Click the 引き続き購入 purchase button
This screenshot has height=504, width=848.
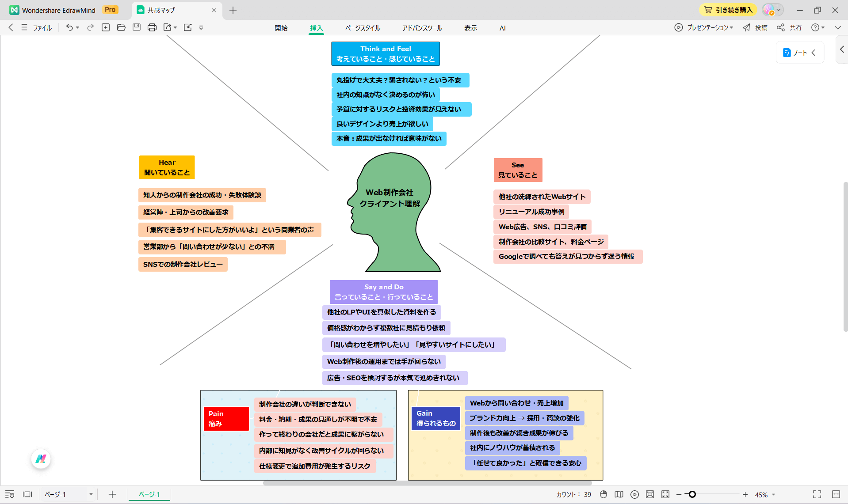[x=728, y=10]
